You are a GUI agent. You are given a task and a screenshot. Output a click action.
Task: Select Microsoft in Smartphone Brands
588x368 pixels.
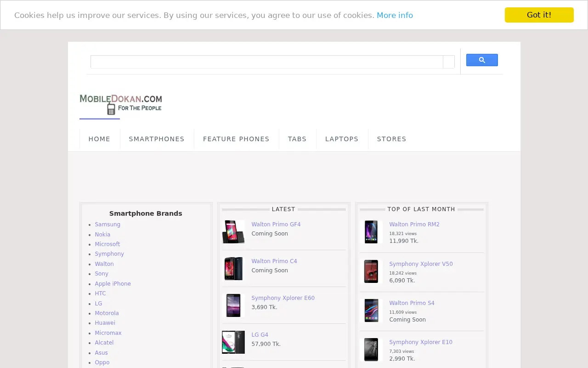107,244
